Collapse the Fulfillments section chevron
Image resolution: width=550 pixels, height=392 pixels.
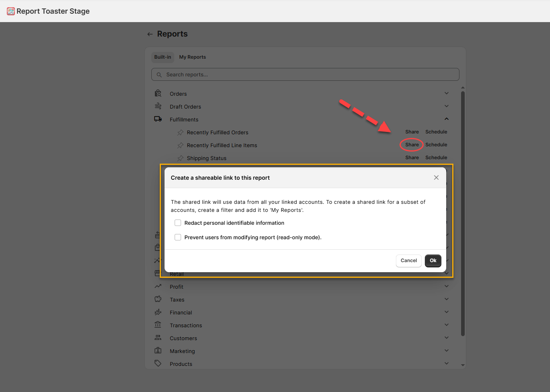446,119
